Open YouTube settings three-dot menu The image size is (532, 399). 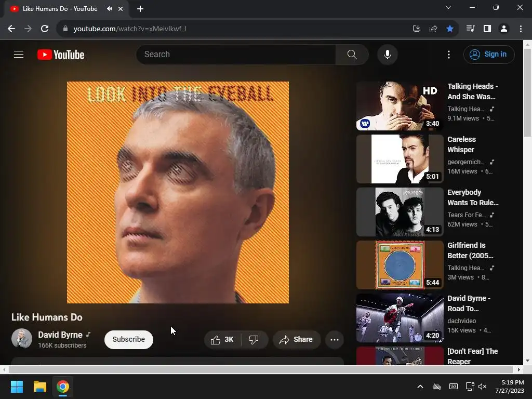point(448,55)
